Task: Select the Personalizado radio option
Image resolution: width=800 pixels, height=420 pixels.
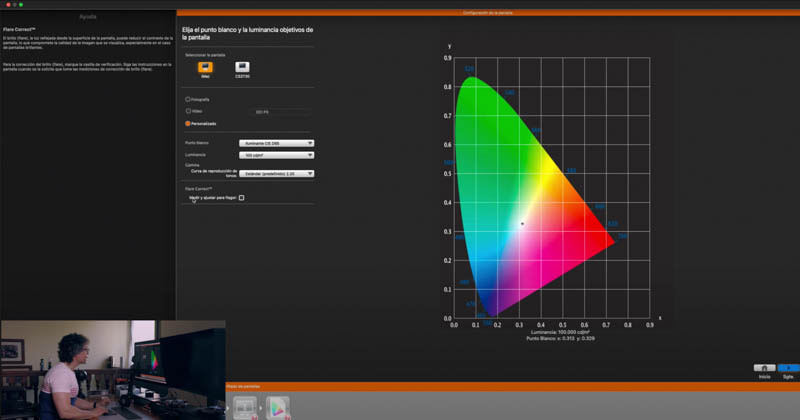Action: pyautogui.click(x=188, y=123)
